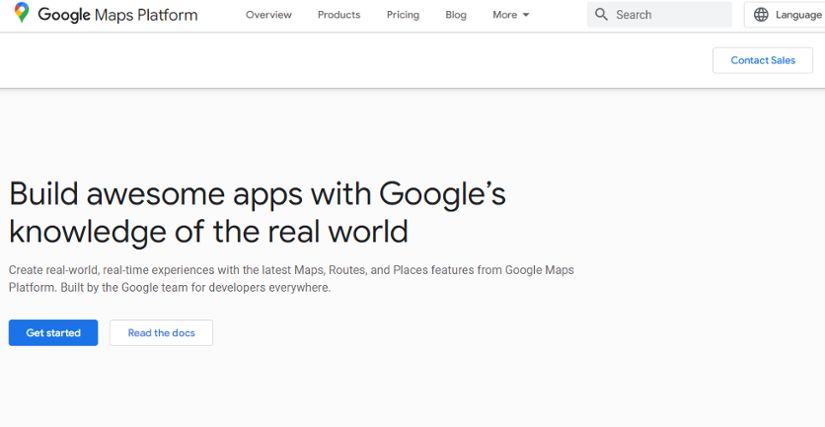Viewport: 825px width, 427px height.
Task: Focus the Search input field
Action: (659, 15)
